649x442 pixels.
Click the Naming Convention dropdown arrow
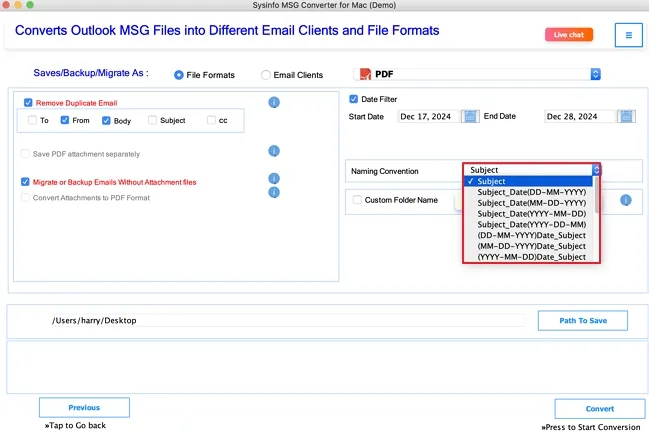coord(596,170)
